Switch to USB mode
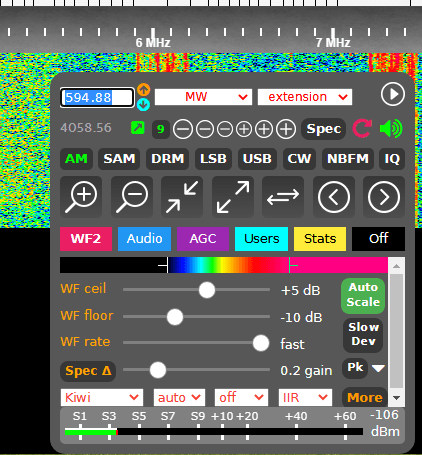 257,159
